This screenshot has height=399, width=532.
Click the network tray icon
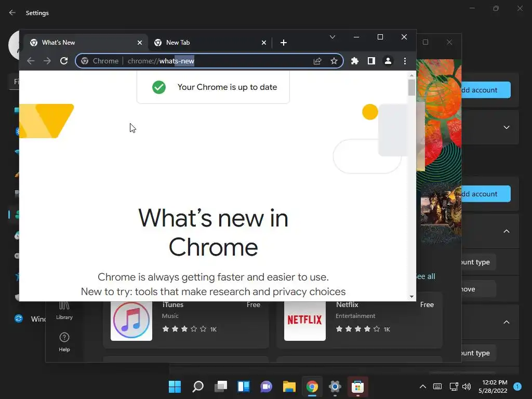pyautogui.click(x=454, y=387)
